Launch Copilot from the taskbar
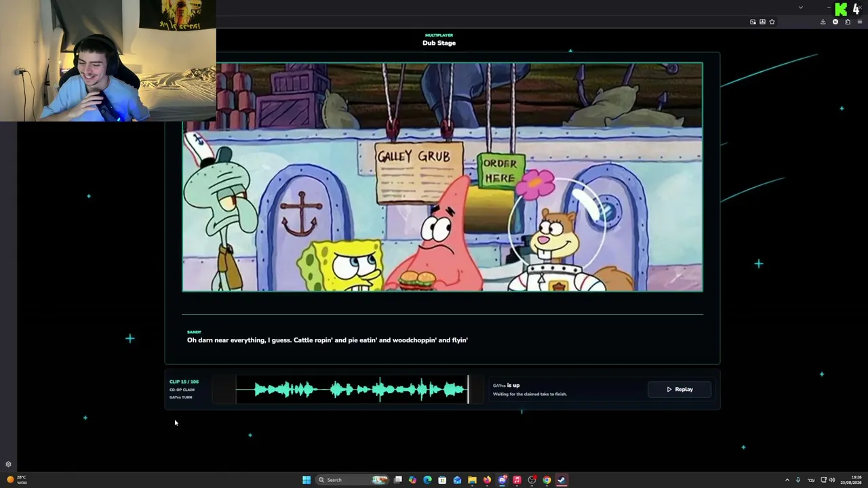The image size is (868, 488). point(412,480)
